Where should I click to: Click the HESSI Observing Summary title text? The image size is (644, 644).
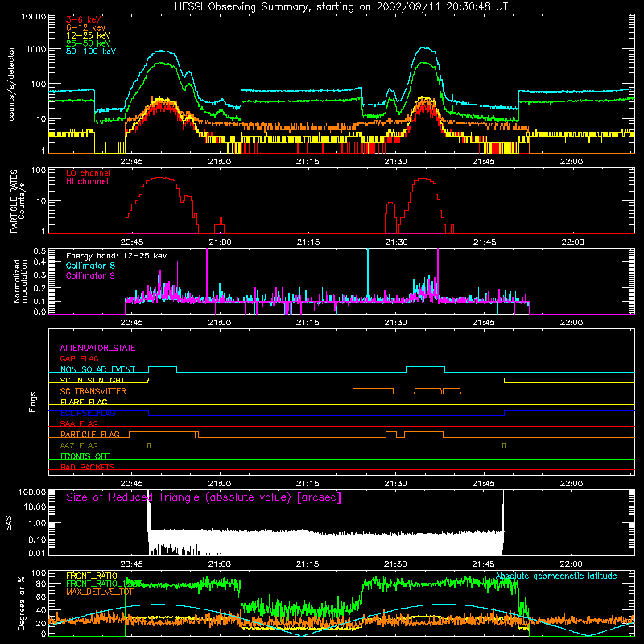(x=341, y=7)
